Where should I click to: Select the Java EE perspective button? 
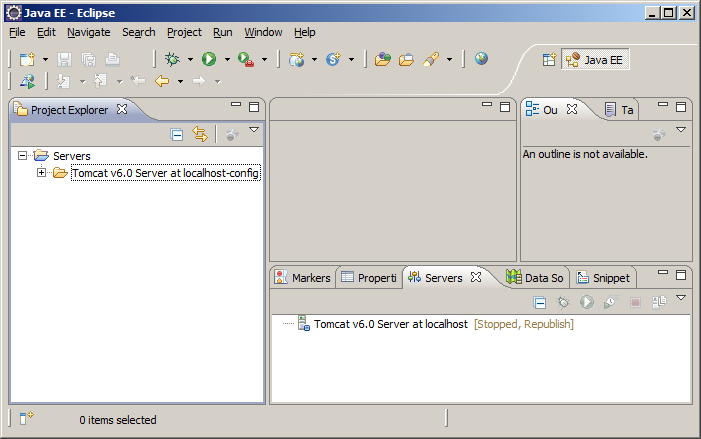[595, 59]
